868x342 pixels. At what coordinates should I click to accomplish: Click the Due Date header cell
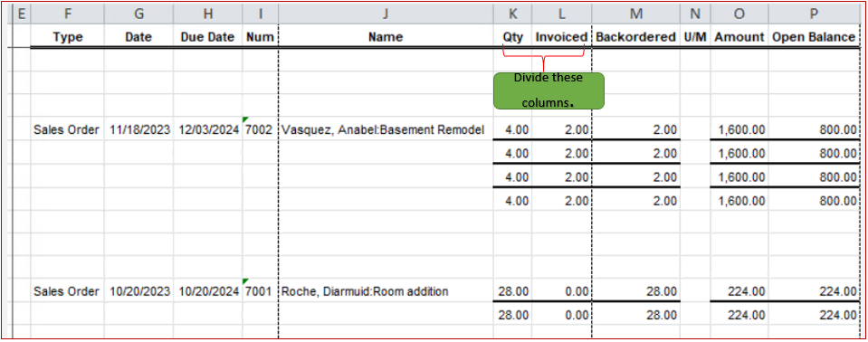(x=207, y=37)
